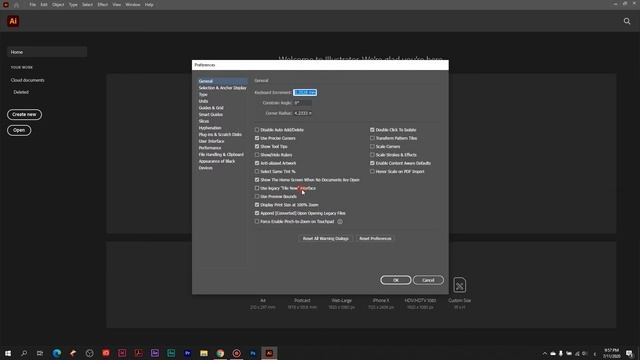The height and width of the screenshot is (360, 640).
Task: Click the Custom Size document preset icon
Action: [460, 284]
